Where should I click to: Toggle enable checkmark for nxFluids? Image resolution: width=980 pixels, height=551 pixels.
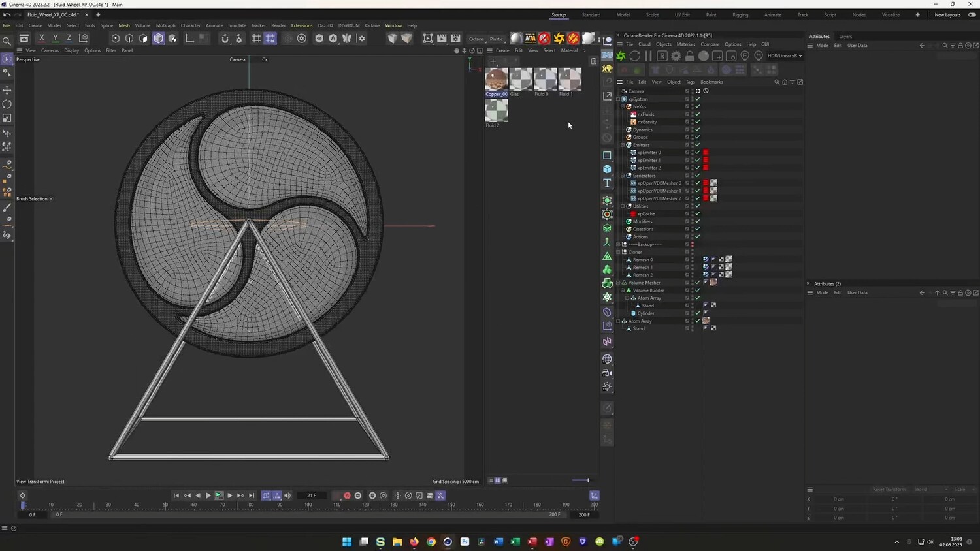(x=698, y=114)
